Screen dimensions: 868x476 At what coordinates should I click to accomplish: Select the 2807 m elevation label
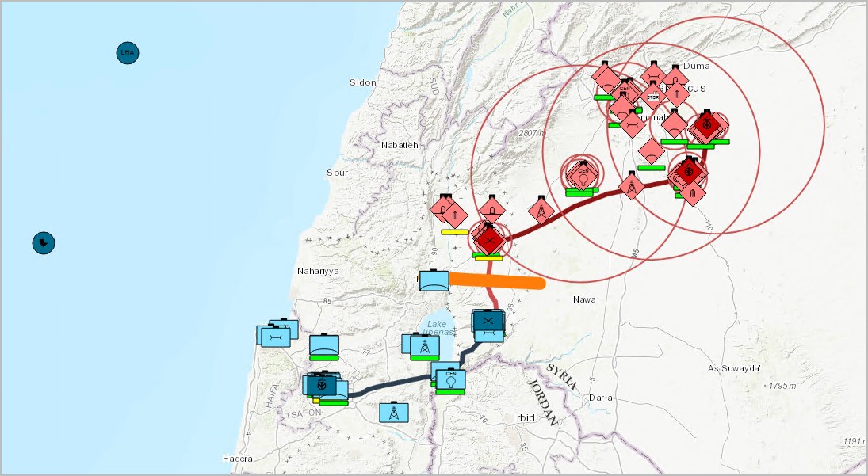[x=533, y=133]
